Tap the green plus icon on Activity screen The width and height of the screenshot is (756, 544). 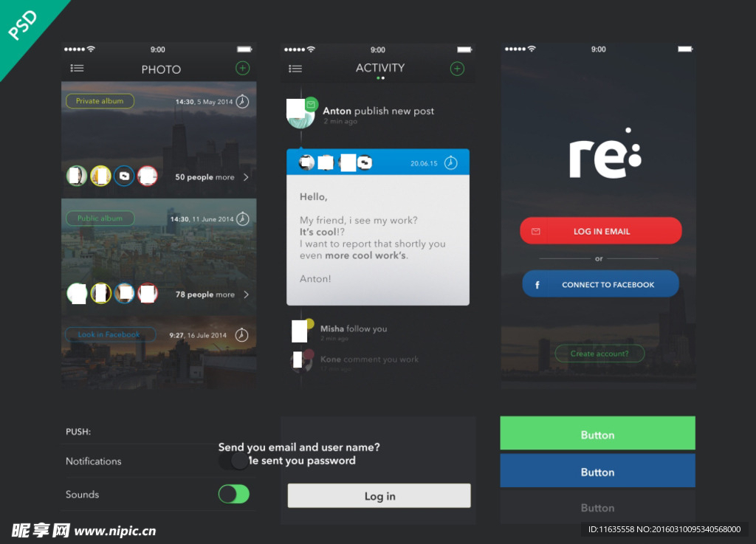[457, 69]
